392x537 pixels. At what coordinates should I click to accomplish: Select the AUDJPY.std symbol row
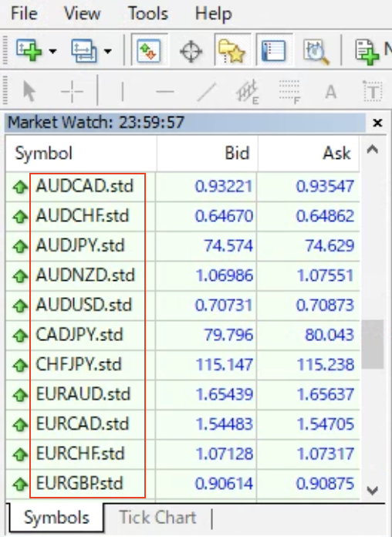[x=183, y=246]
